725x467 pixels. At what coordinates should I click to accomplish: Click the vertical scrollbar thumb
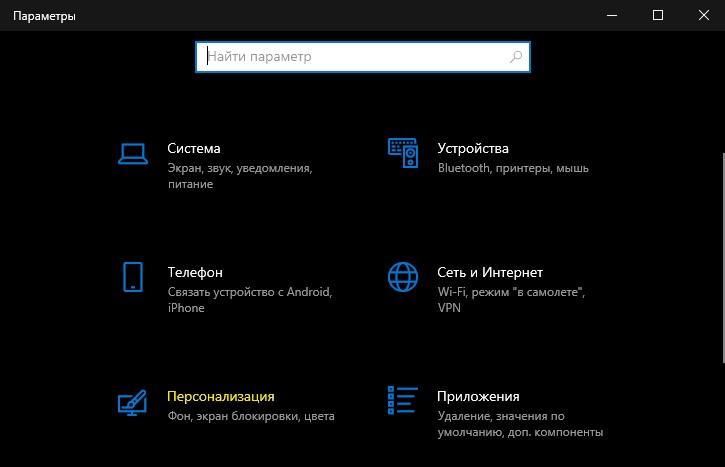coord(723,258)
